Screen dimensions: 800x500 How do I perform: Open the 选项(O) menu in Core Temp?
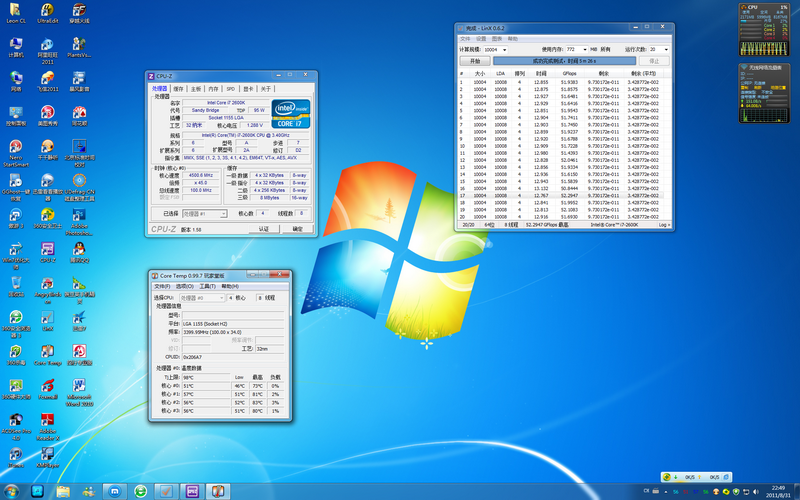[x=185, y=286]
